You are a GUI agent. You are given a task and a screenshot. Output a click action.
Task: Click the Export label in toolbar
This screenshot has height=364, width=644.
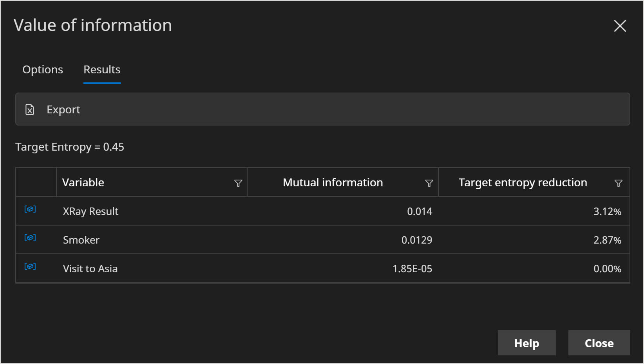pyautogui.click(x=63, y=109)
